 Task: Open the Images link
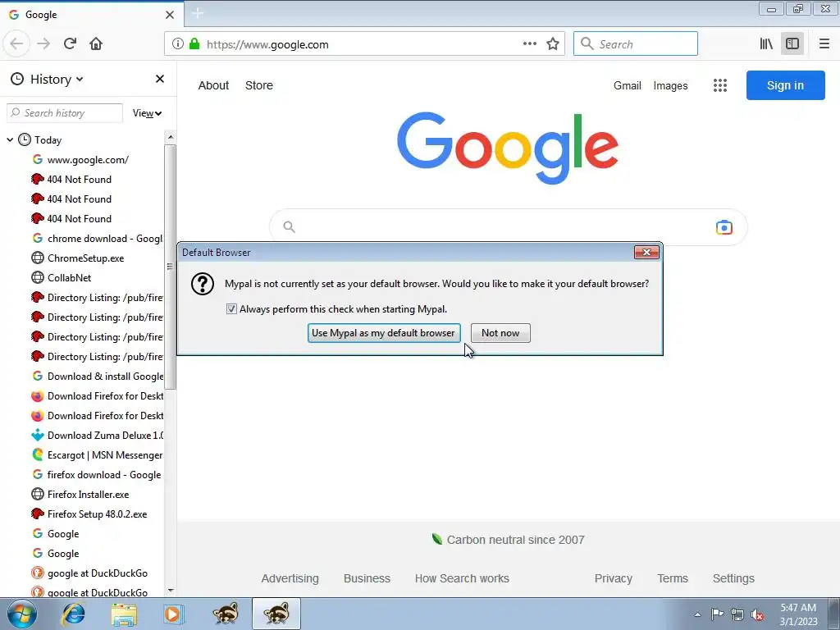click(x=670, y=85)
